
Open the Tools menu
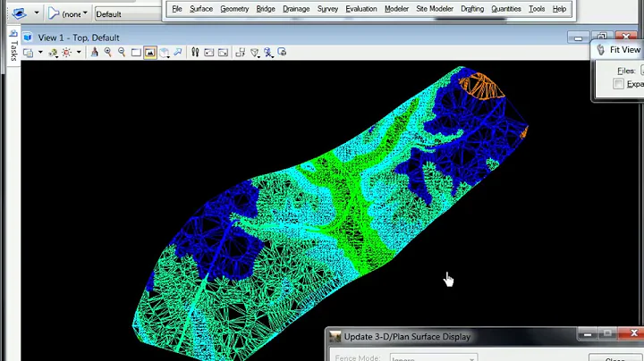point(537,9)
